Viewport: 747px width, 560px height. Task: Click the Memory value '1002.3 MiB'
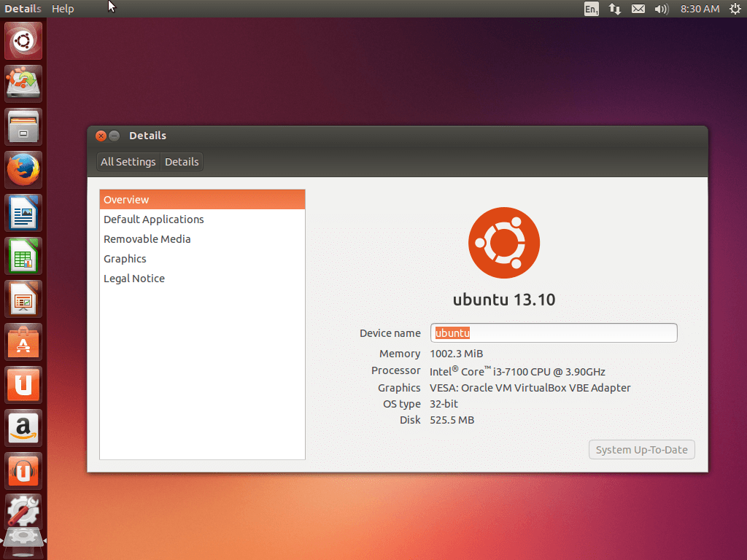click(457, 354)
